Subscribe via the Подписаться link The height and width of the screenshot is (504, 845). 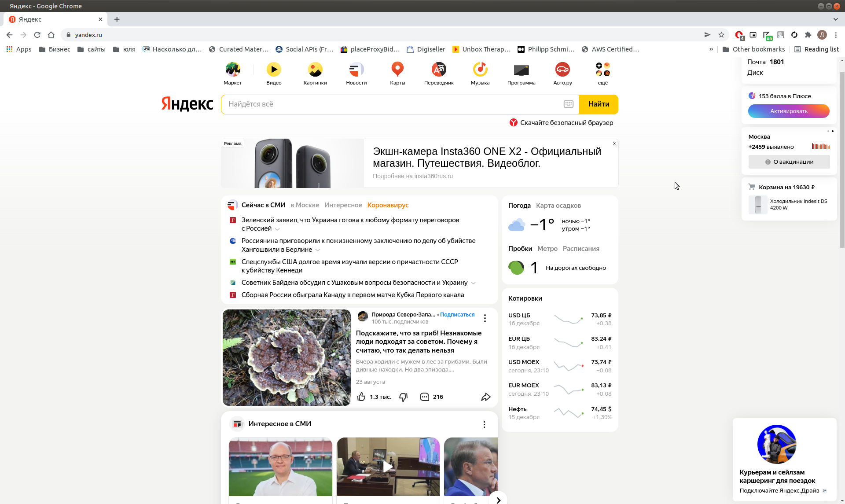click(457, 315)
